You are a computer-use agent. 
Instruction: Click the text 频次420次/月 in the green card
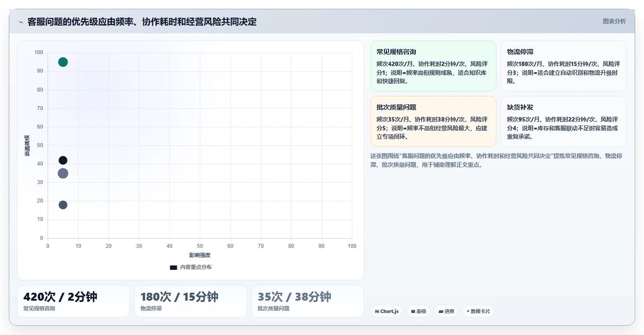396,64
